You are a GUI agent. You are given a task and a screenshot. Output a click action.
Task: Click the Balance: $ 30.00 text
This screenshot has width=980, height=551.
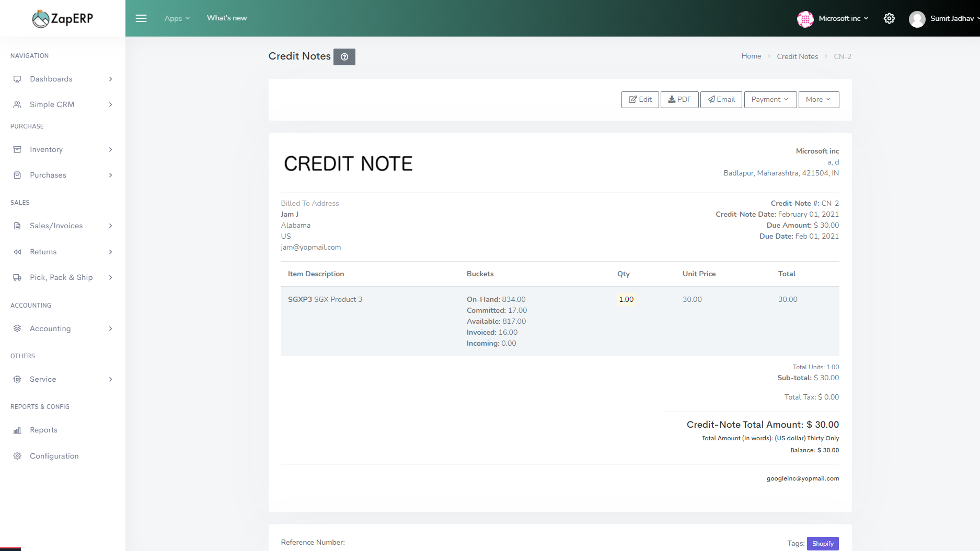814,450
